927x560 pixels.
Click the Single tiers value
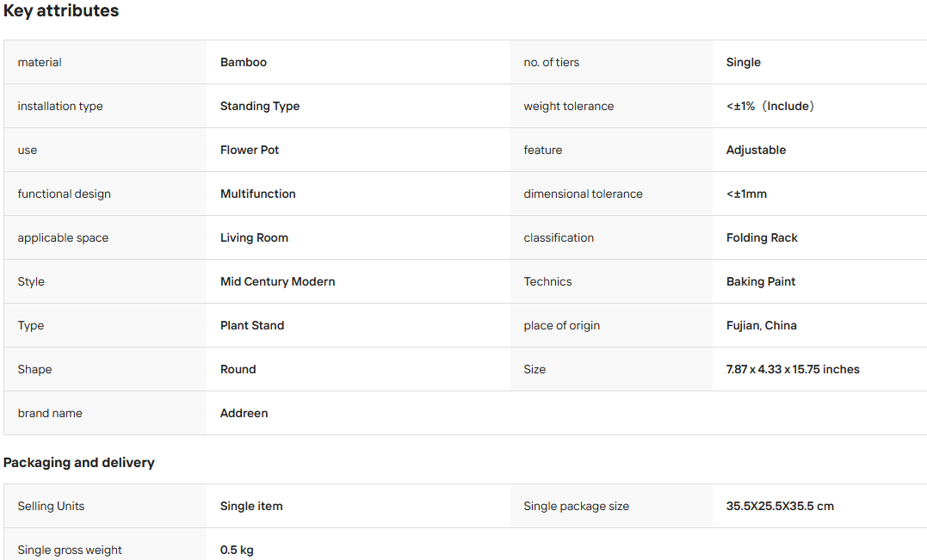click(x=743, y=63)
